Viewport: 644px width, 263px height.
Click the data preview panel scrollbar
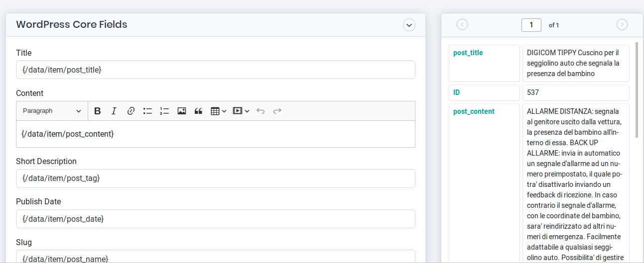[x=637, y=89]
